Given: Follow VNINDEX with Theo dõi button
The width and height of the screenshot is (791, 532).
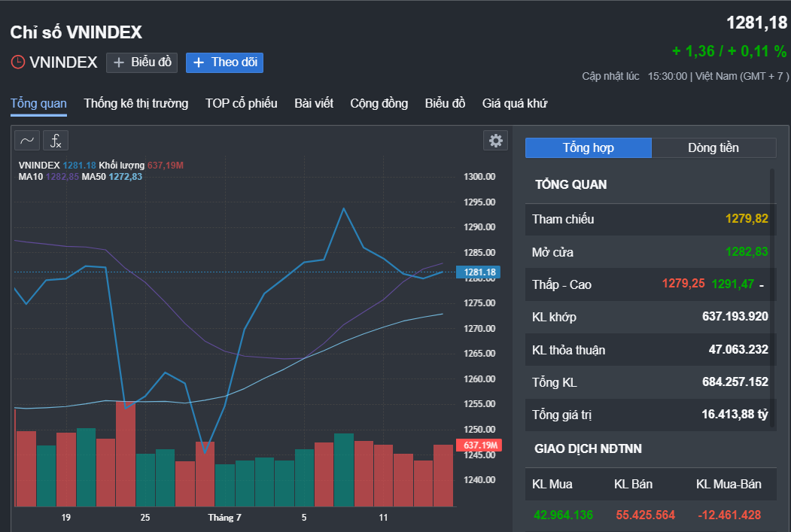Looking at the screenshot, I should pyautogui.click(x=224, y=62).
